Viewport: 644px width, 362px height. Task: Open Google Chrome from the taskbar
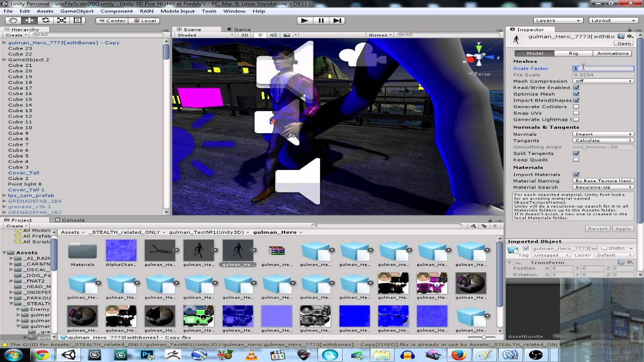click(x=42, y=355)
